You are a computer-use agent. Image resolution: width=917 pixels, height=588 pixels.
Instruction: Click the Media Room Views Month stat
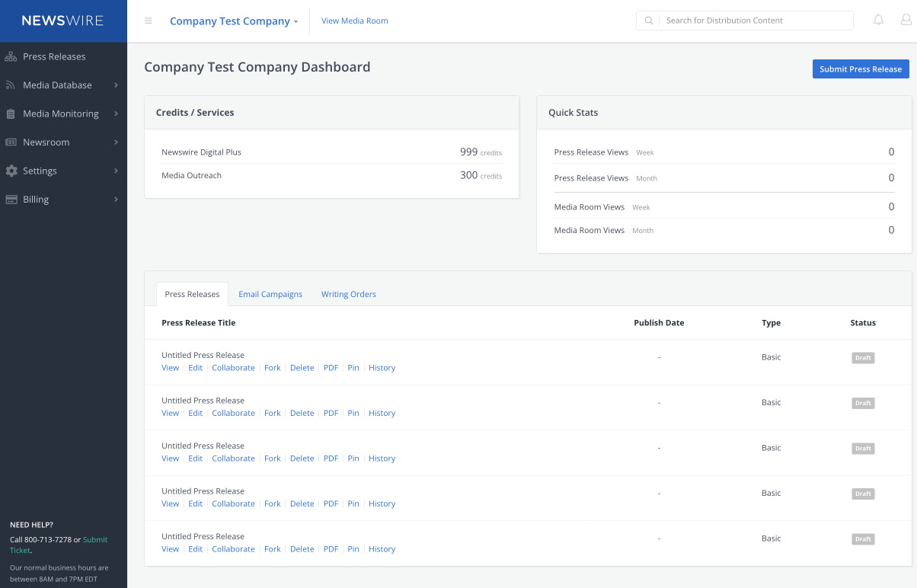point(724,230)
